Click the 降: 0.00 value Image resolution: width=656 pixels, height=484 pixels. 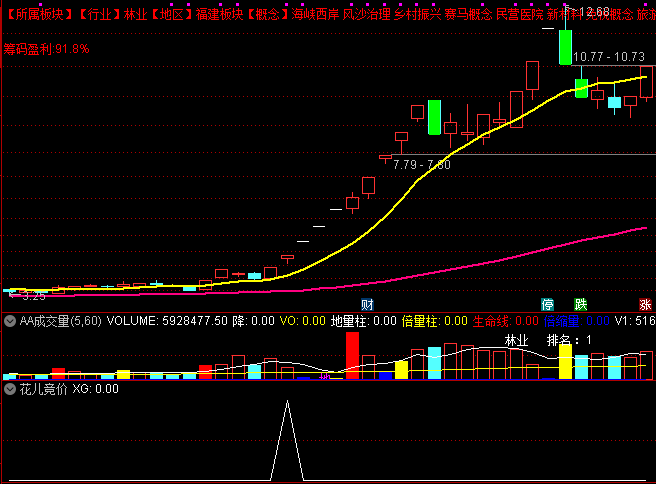(253, 321)
